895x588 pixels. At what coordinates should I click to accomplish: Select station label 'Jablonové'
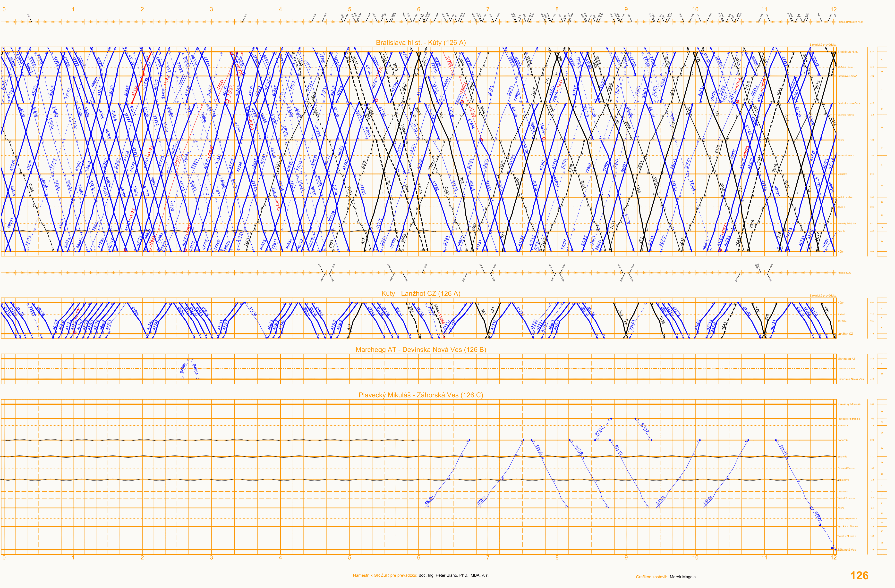(x=843, y=480)
